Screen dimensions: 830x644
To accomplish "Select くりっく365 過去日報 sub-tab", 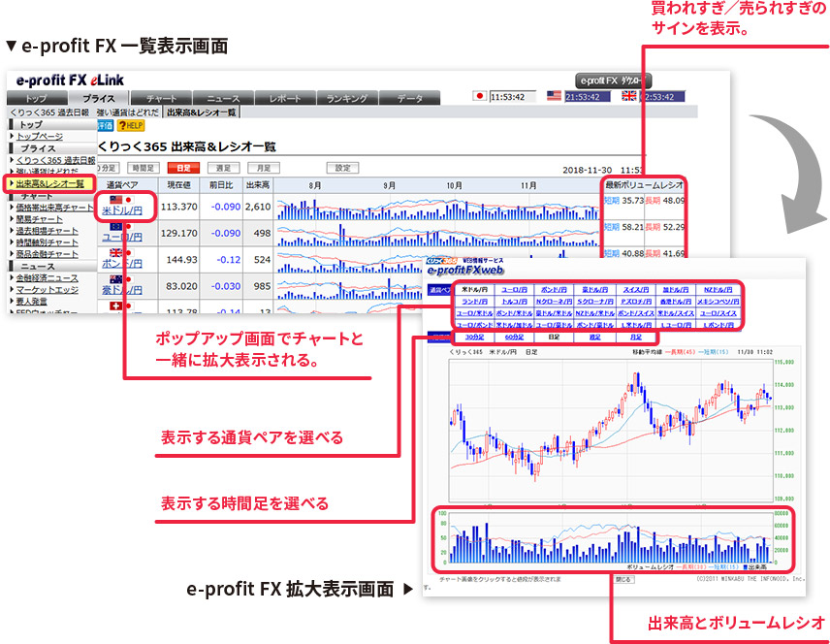I will [x=50, y=113].
